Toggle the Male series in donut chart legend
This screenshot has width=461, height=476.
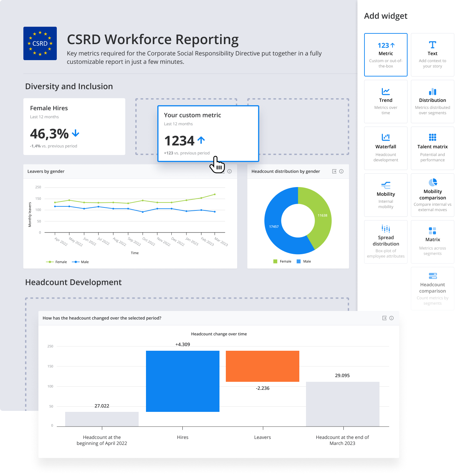pos(304,261)
